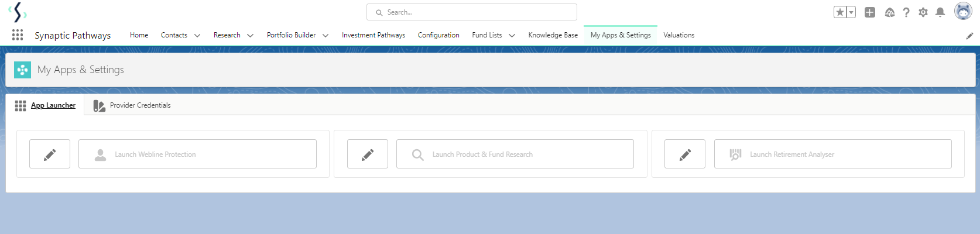Open the Help question mark icon
This screenshot has height=234, width=980.
coord(906,12)
